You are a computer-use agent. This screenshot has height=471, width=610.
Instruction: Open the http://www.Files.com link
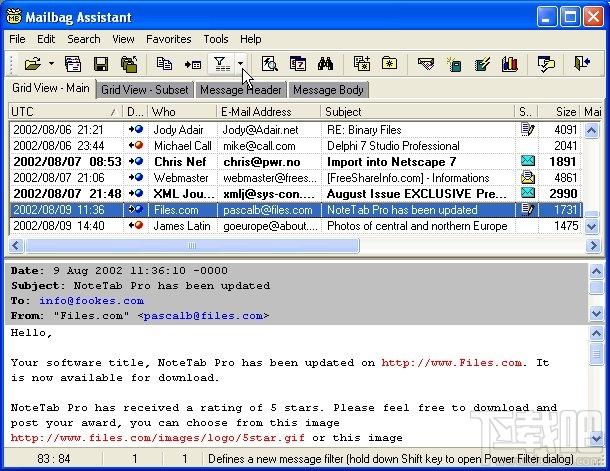tap(452, 362)
